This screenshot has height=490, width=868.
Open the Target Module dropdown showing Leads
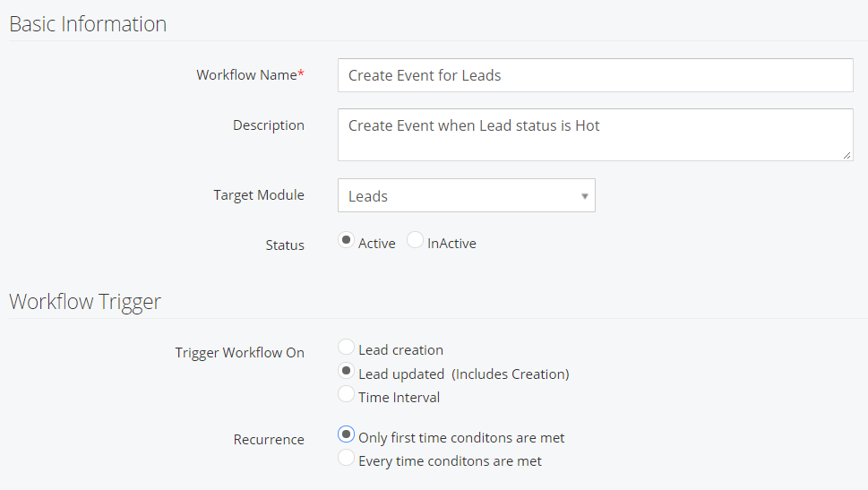click(x=466, y=195)
